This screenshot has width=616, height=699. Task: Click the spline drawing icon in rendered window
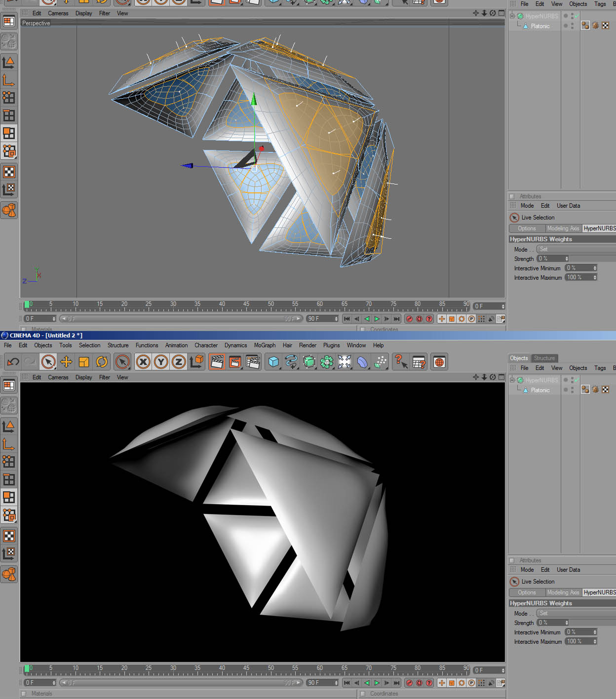291,362
